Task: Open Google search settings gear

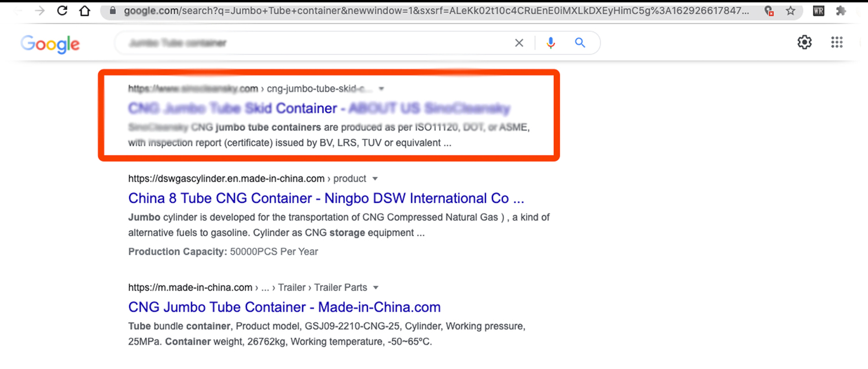Action: click(x=805, y=42)
